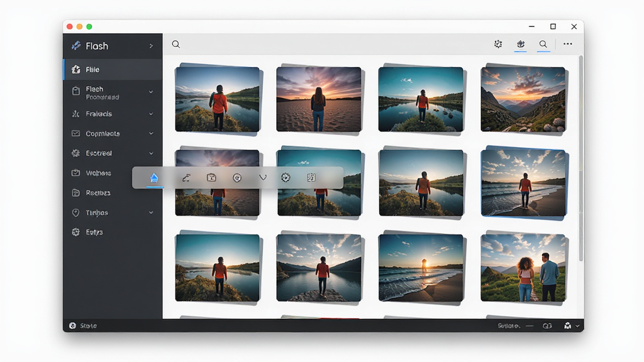644x362 pixels.
Task: Click the round gear-like icon in floating toolbar
Action: point(286,177)
